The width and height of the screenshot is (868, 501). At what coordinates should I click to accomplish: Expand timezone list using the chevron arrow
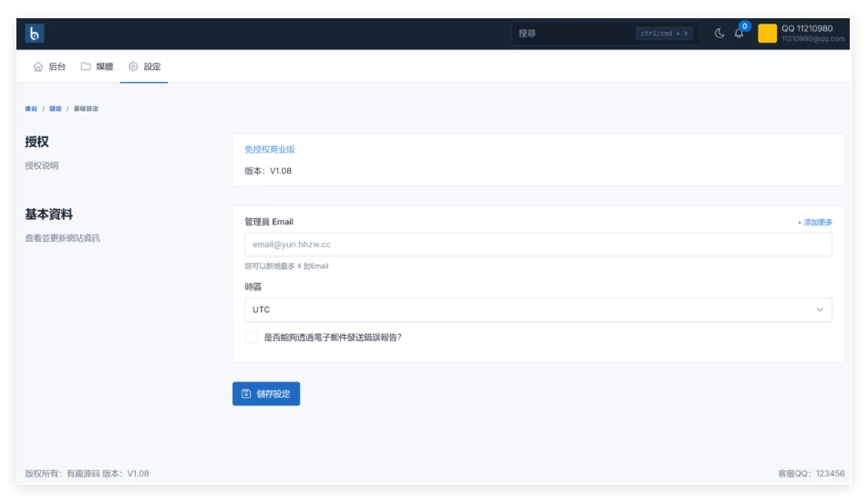[x=820, y=309]
